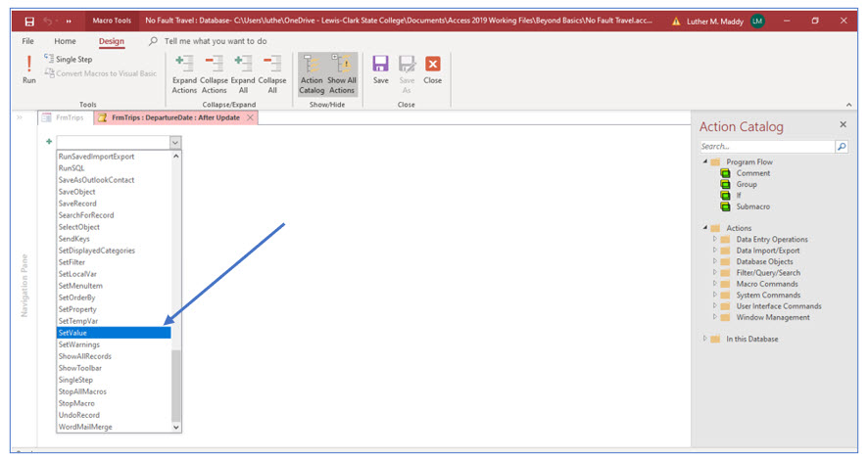Open the Add New Action dropdown arrow
The width and height of the screenshot is (868, 458).
[x=175, y=143]
